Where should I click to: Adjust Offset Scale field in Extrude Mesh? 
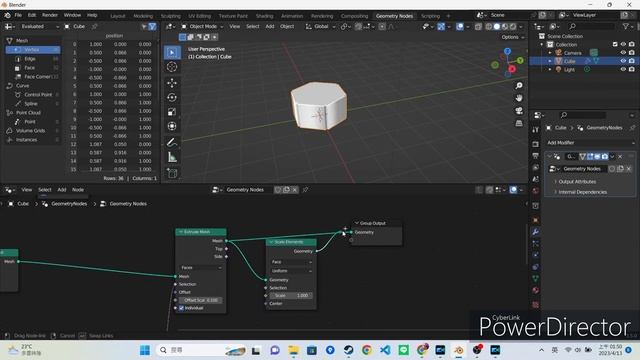point(201,300)
